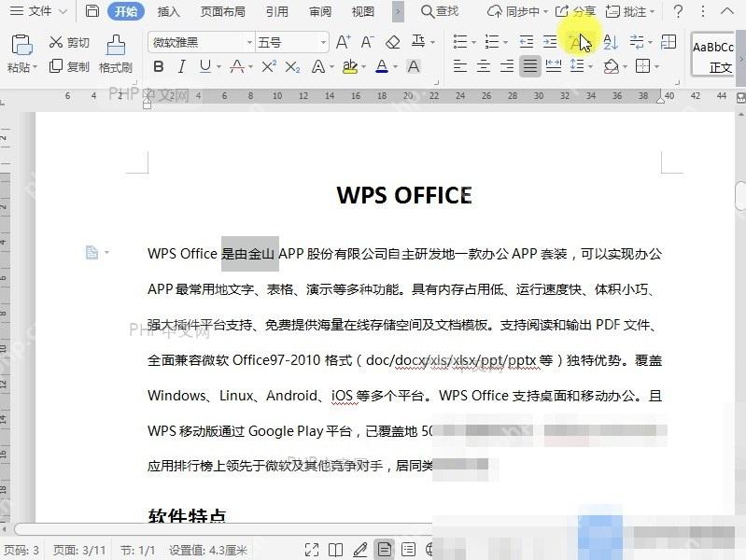Toggle strikethrough formatting
746x560 pixels.
pyautogui.click(x=237, y=66)
